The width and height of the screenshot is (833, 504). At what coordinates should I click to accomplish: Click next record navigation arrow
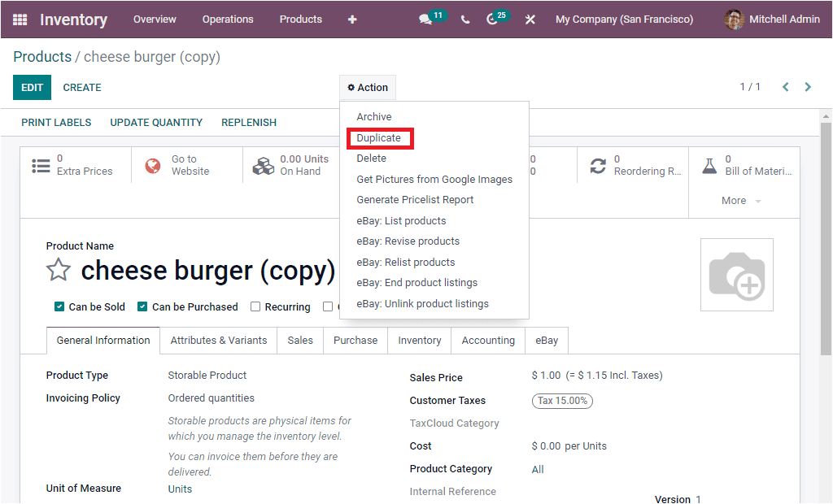coord(806,86)
